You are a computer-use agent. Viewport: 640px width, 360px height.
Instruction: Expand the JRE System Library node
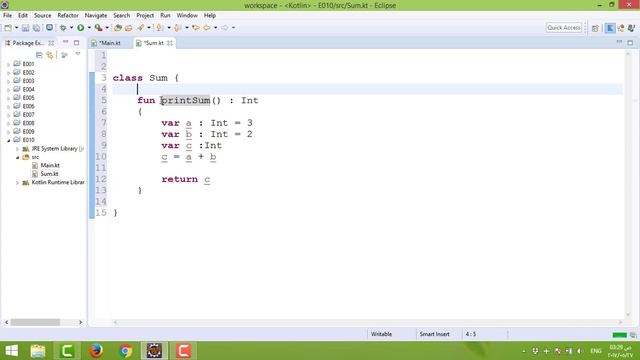[18, 149]
